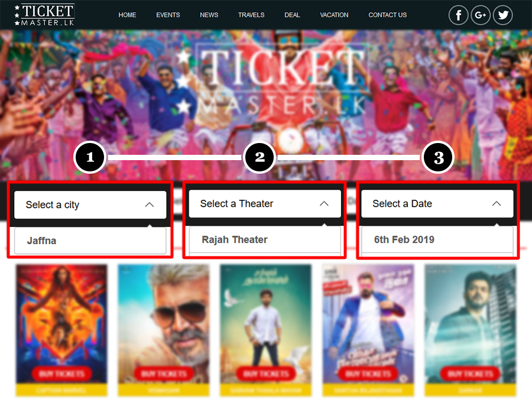
Task: Open the Facebook social icon
Action: coord(458,15)
